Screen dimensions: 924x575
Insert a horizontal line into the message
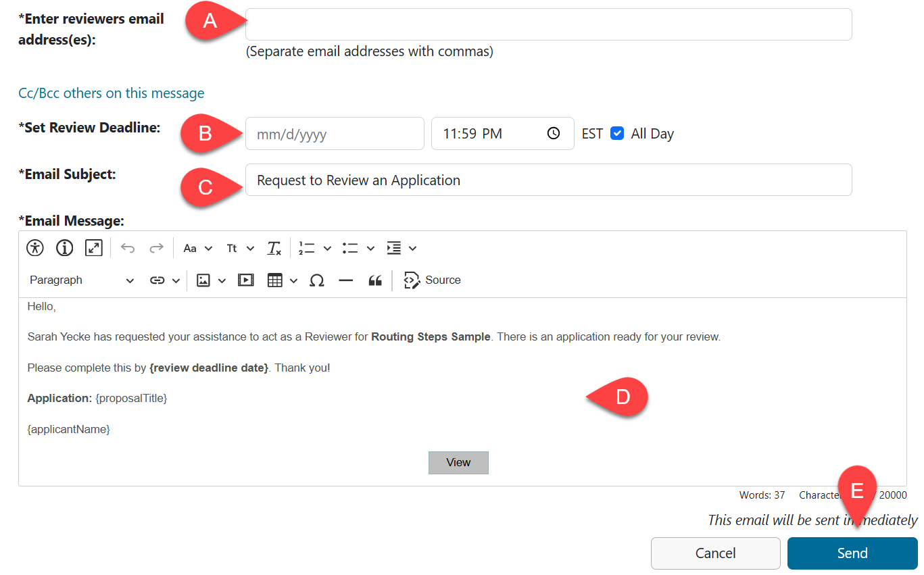(345, 280)
